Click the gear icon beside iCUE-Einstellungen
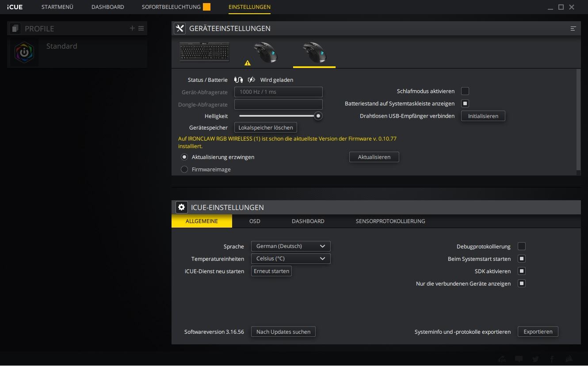Screen dimensions: 588x366 point(181,207)
